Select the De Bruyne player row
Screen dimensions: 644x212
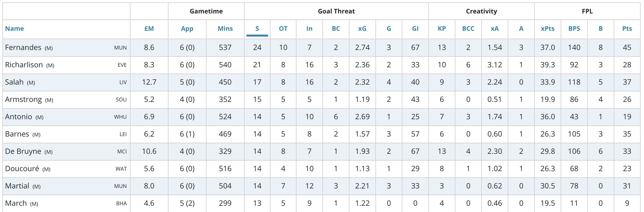pyautogui.click(x=322, y=151)
